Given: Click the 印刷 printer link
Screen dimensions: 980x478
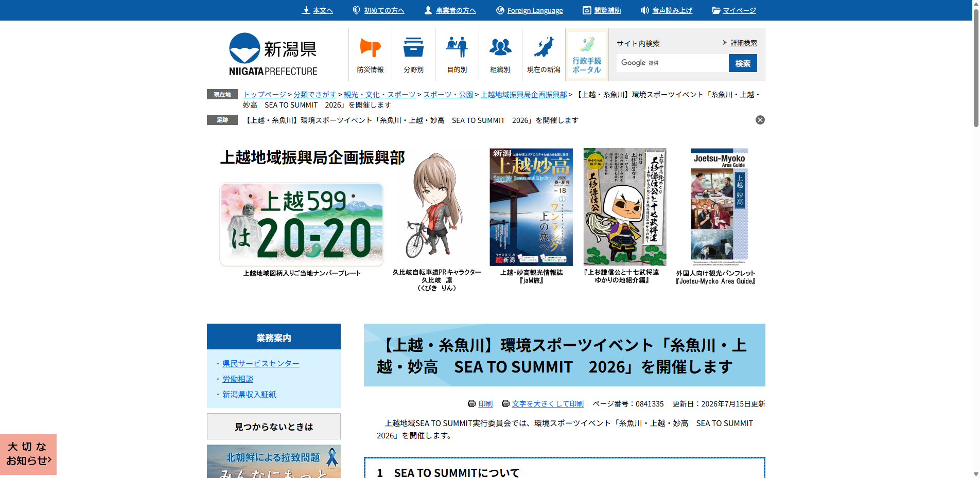Looking at the screenshot, I should pyautogui.click(x=480, y=404).
